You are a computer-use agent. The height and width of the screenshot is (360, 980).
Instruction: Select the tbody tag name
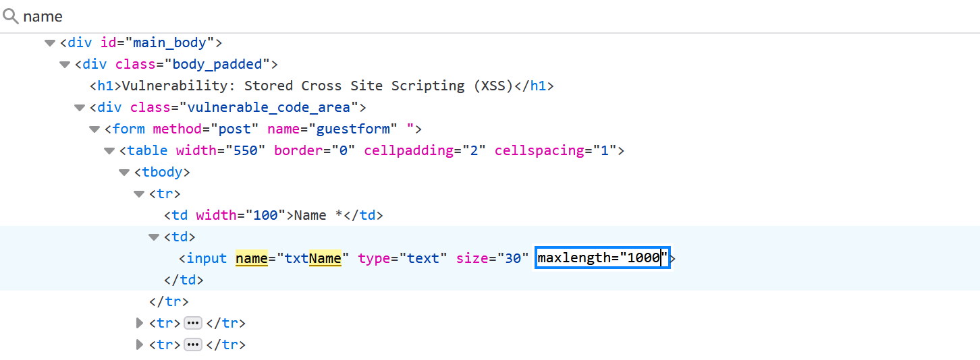(163, 172)
